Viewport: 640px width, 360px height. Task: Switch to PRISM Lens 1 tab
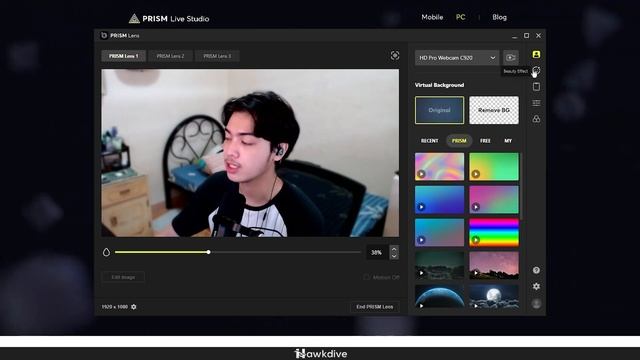coord(123,56)
